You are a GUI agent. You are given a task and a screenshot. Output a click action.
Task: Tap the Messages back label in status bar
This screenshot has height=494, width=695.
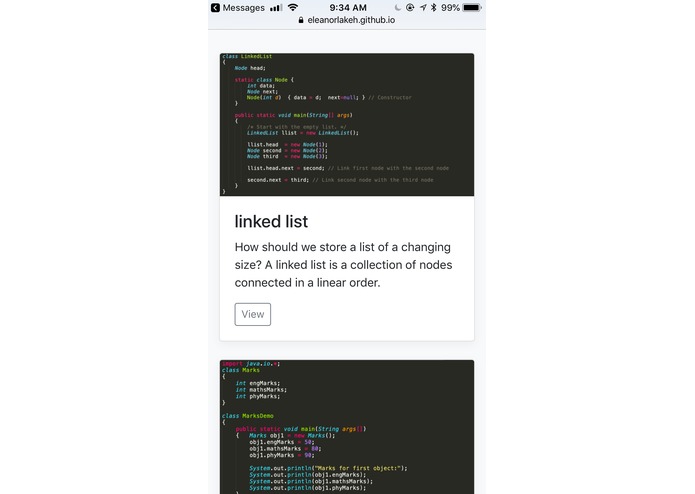click(x=243, y=8)
